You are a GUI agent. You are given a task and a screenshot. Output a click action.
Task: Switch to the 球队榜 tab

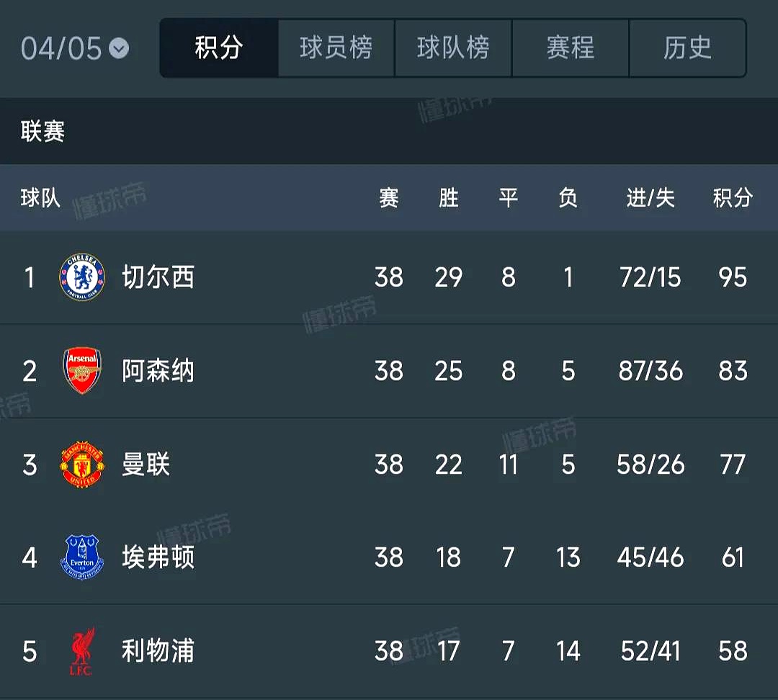[453, 48]
